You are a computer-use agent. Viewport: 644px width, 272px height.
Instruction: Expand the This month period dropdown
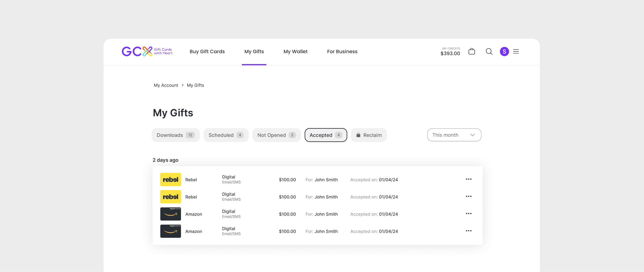454,135
